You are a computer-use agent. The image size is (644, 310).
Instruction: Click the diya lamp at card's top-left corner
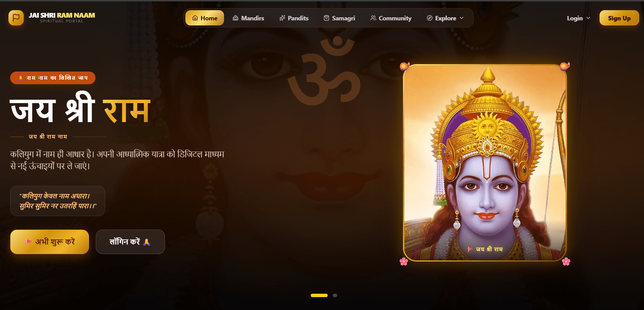tap(405, 66)
